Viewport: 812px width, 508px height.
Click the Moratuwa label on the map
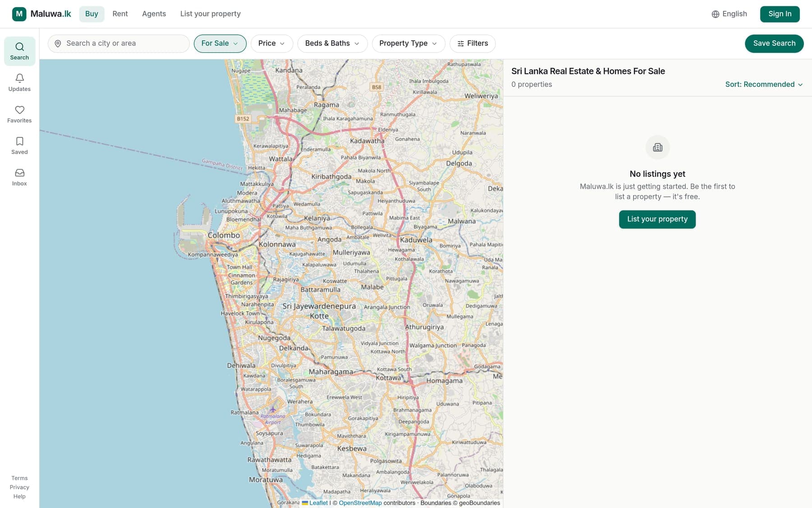[x=266, y=480]
